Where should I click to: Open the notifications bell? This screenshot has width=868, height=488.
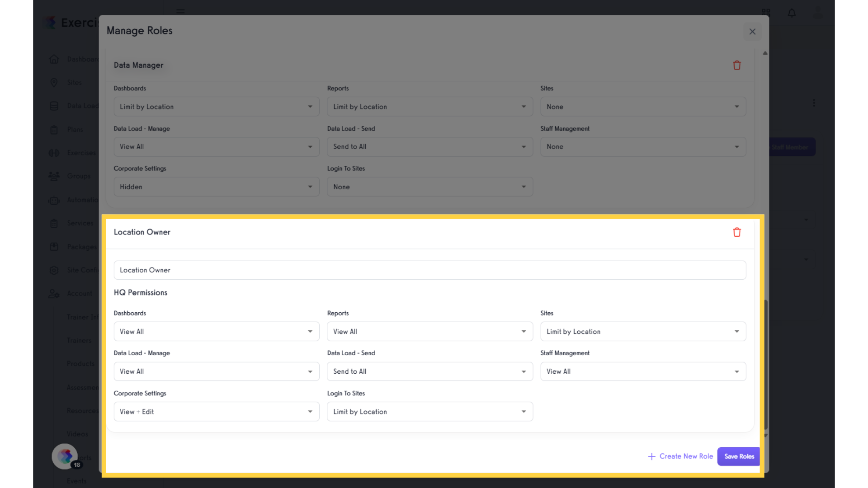click(792, 13)
